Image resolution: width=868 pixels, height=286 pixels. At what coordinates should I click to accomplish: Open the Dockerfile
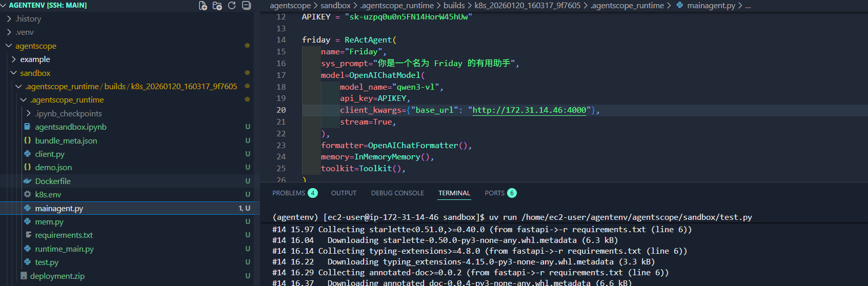click(x=53, y=181)
